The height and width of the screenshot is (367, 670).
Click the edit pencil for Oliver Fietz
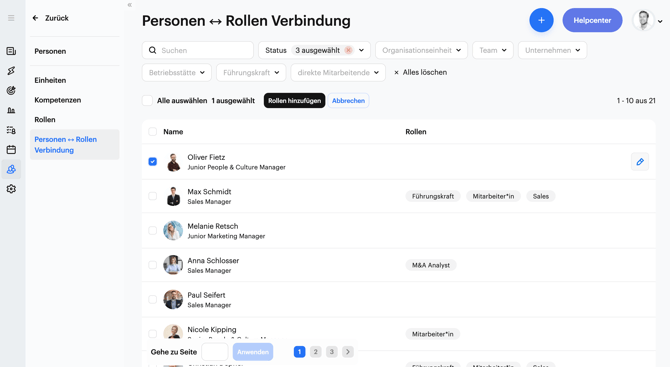(x=640, y=161)
